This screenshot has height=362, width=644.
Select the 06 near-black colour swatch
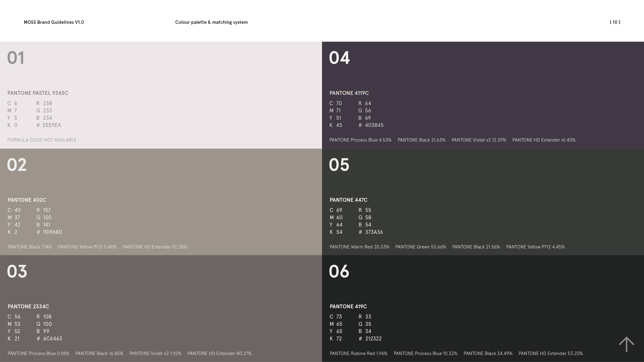[483, 309]
